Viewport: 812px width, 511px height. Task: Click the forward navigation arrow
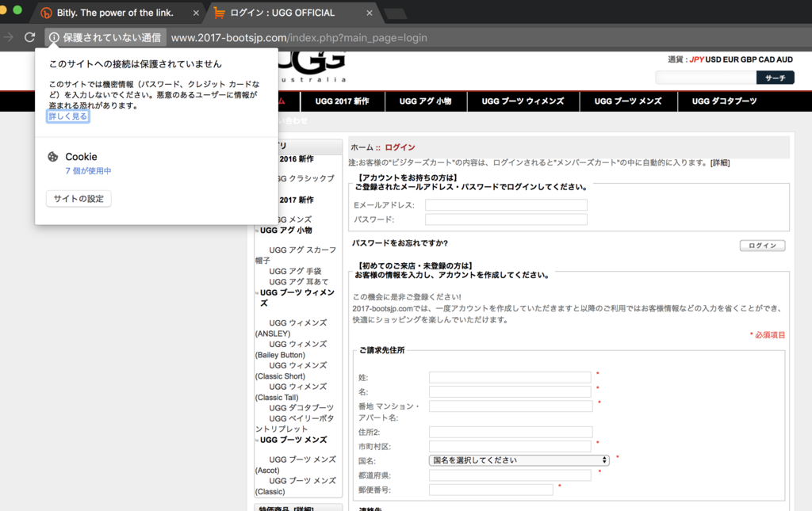pyautogui.click(x=8, y=37)
